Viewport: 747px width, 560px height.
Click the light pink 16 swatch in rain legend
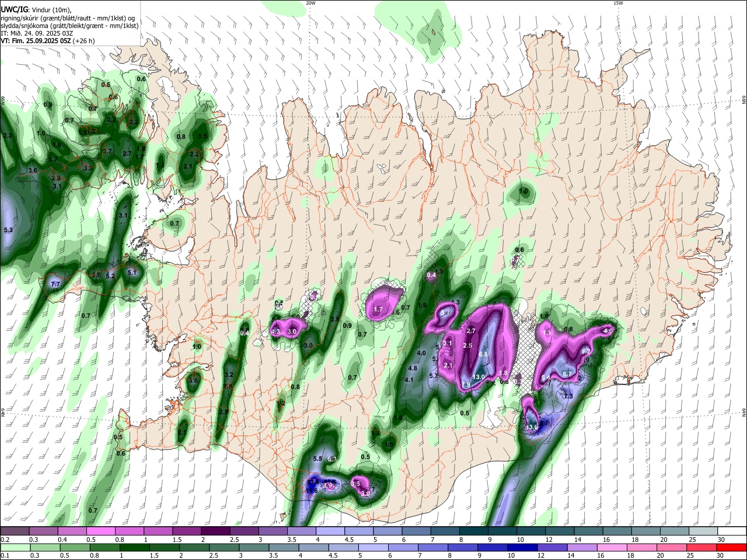point(612,547)
